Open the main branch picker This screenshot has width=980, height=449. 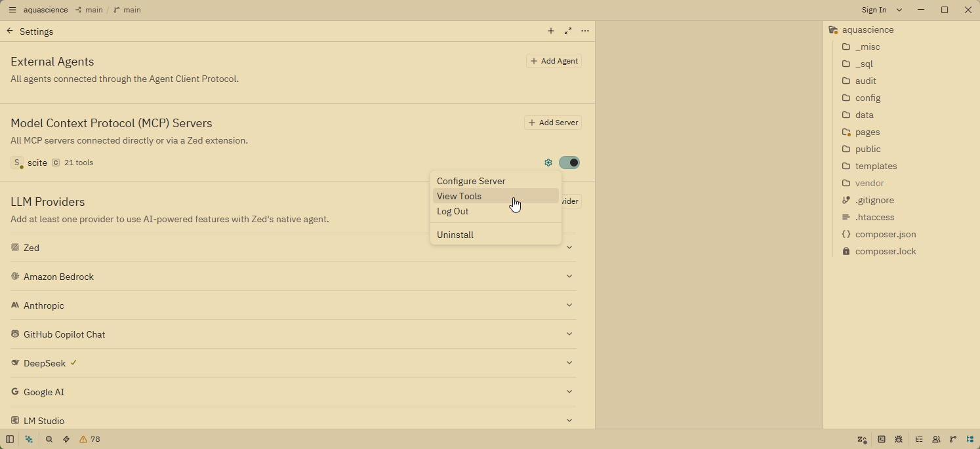[127, 10]
